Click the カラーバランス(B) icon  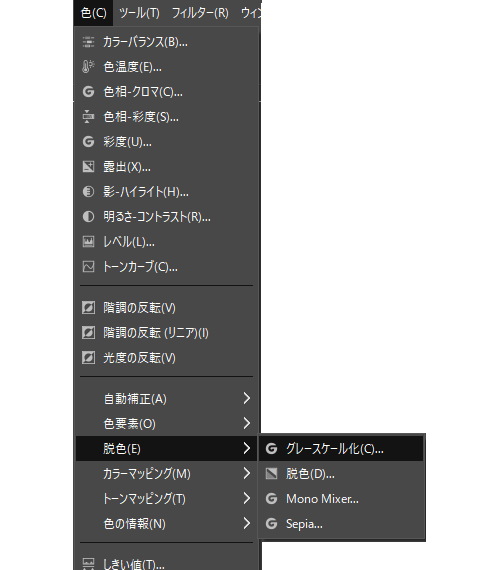pos(88,42)
